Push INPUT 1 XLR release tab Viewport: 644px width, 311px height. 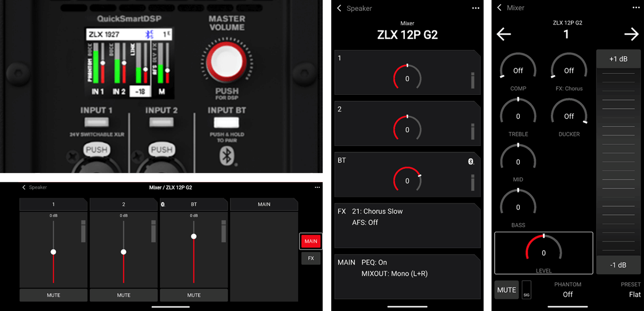tap(96, 150)
